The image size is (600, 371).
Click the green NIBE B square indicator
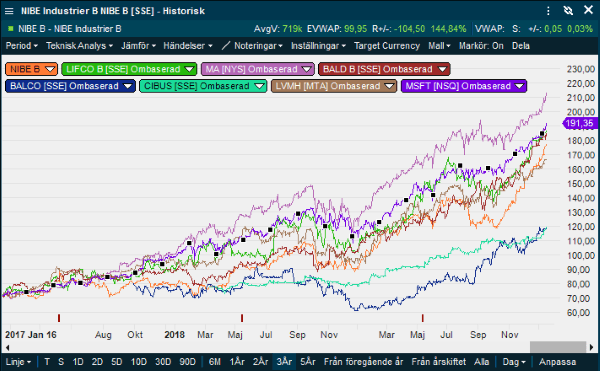[x=10, y=29]
